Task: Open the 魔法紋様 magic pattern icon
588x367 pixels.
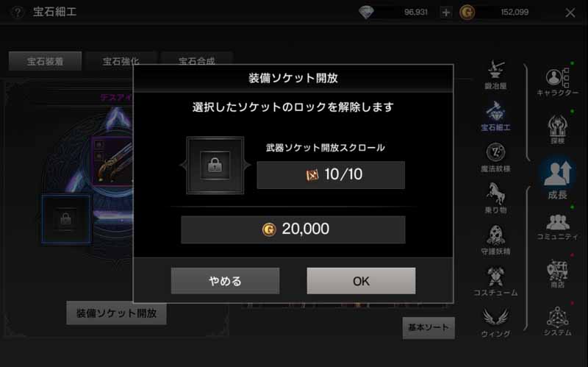Action: [x=495, y=157]
